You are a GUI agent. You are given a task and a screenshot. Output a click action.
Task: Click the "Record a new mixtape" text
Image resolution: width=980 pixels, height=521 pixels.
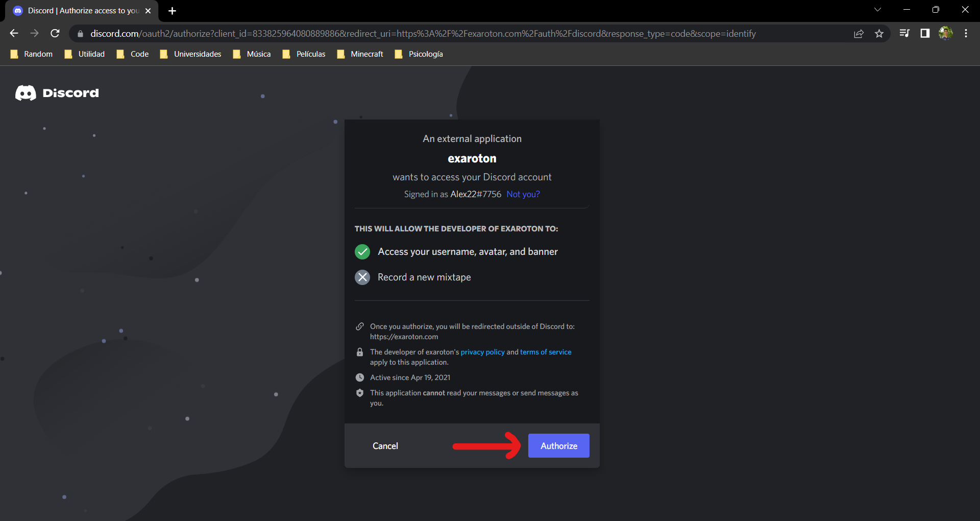(x=424, y=277)
